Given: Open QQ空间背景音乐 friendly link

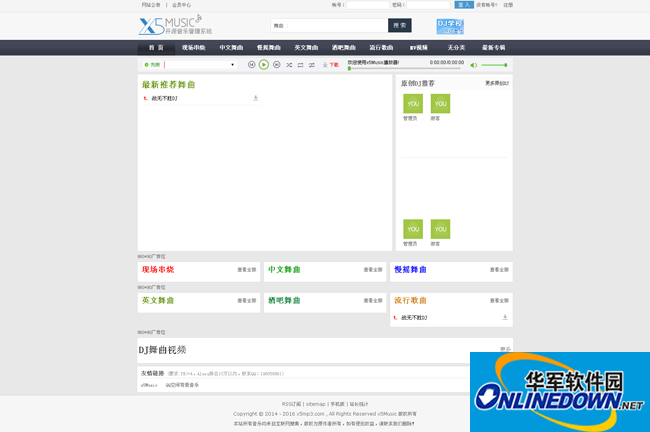Looking at the screenshot, I should click(182, 385).
